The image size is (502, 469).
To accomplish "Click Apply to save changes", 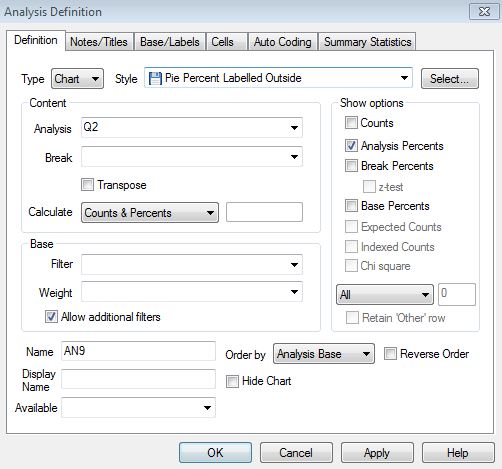I will coord(377,453).
